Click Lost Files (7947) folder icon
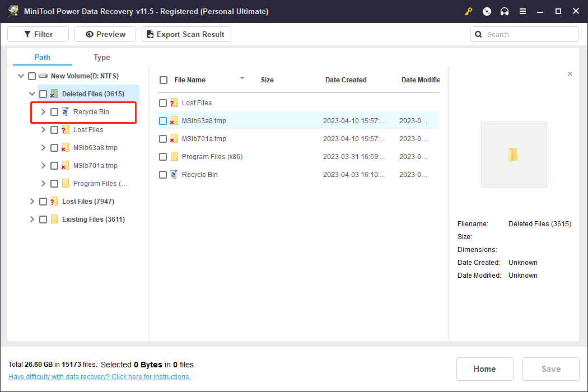The height and width of the screenshot is (392, 588). (54, 202)
